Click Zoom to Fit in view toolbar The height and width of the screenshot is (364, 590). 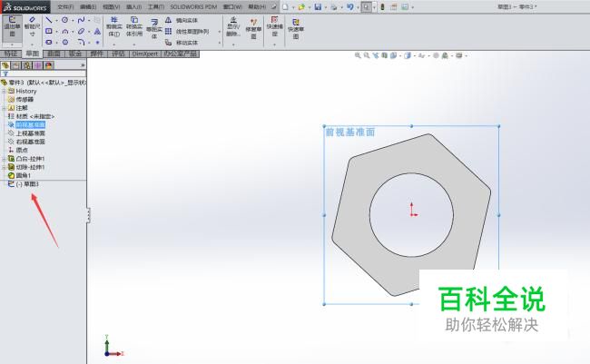[x=358, y=55]
